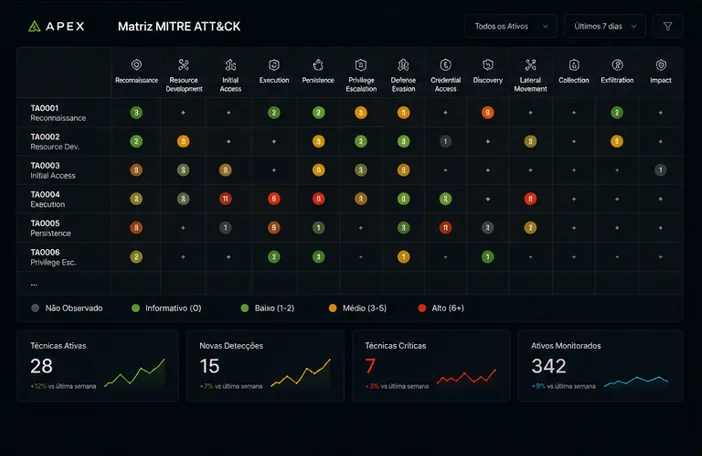Click the Alto (6+) red legend dot
702x456 pixels.
(422, 308)
